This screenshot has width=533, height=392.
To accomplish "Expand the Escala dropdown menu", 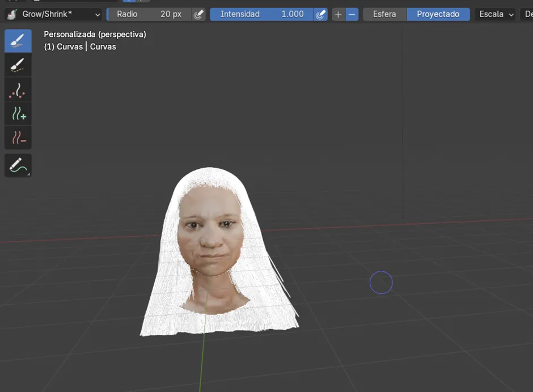I will coord(496,14).
